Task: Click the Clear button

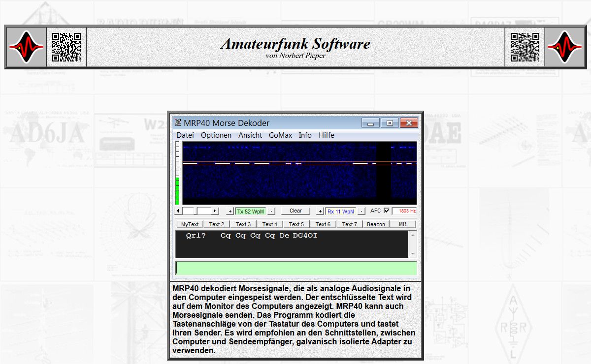Action: (295, 211)
